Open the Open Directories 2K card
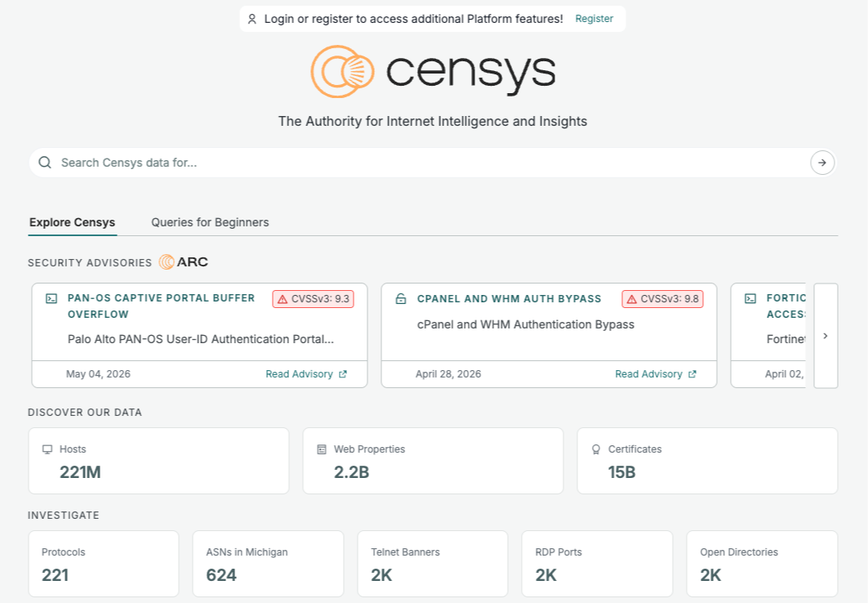Viewport: 868px width, 603px height. pyautogui.click(x=763, y=564)
